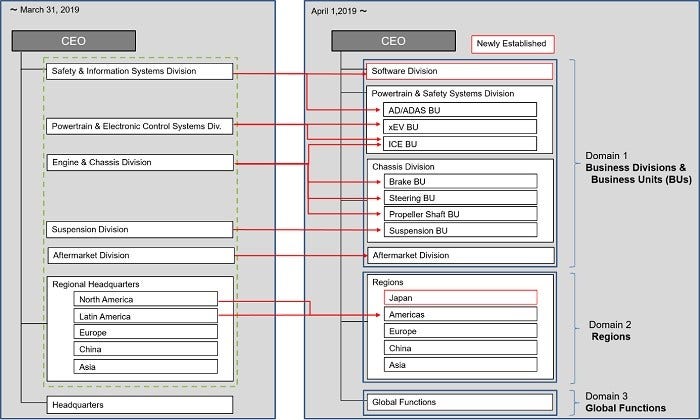Viewport: 700px width, 420px height.
Task: Click the Safety & Information Systems Division box
Action: click(139, 72)
